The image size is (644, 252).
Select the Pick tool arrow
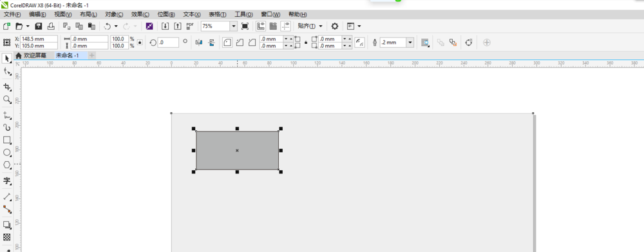click(x=7, y=59)
